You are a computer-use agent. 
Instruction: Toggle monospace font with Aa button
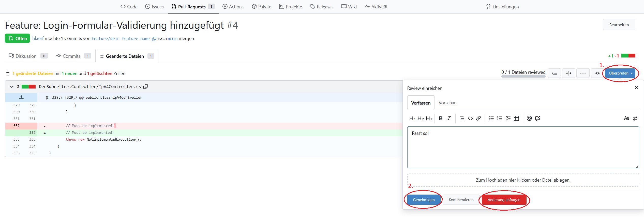pyautogui.click(x=626, y=118)
